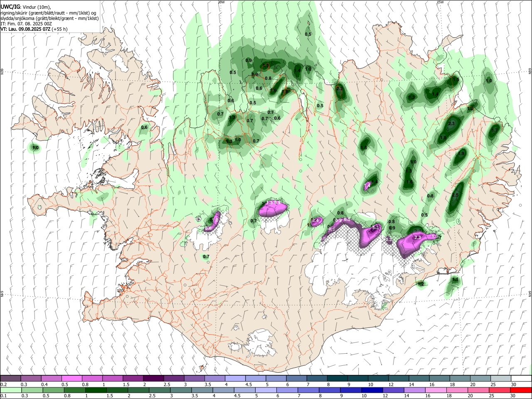The height and width of the screenshot is (399, 532).
Task: Click the darkest purple 2–2.5 swatch in the snow legend
Action: pyautogui.click(x=153, y=378)
